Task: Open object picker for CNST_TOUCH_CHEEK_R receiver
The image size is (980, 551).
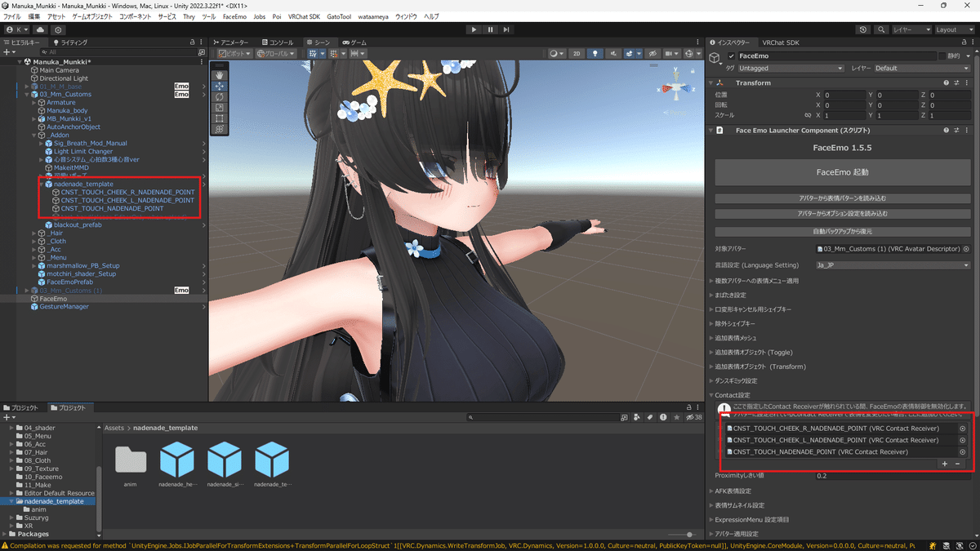Action: tap(962, 428)
